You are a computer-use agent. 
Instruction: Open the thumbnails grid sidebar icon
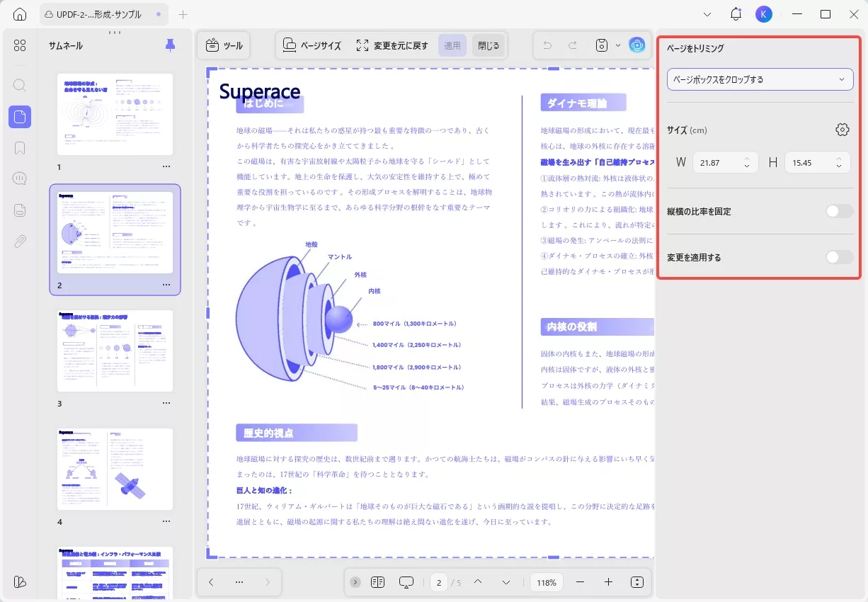pyautogui.click(x=20, y=45)
